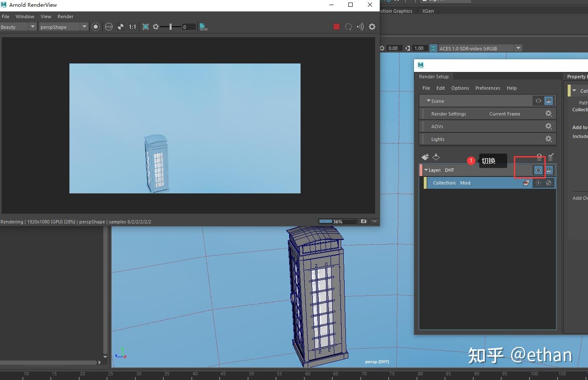Disable the Mod collection
The image size is (588, 380).
point(549,183)
